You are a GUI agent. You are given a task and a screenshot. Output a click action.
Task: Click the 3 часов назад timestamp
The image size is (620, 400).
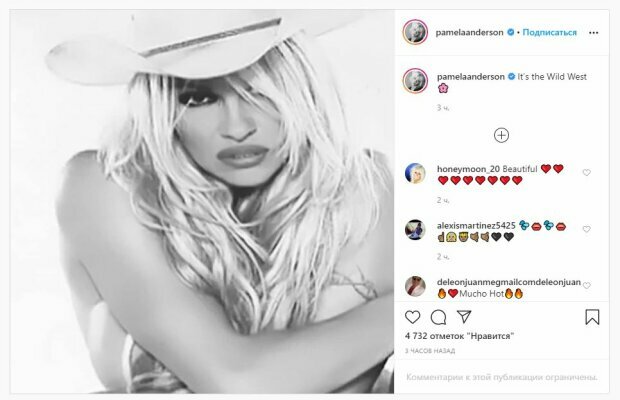click(x=430, y=351)
